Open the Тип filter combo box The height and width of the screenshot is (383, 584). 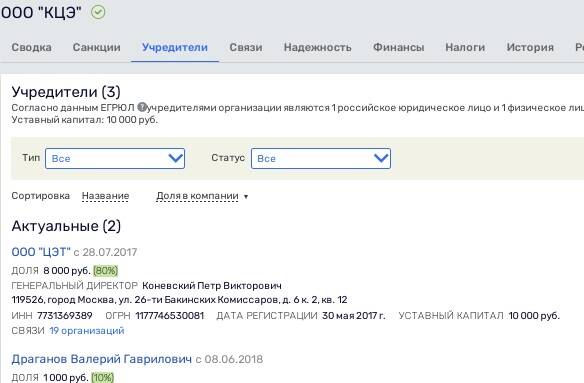pos(115,158)
